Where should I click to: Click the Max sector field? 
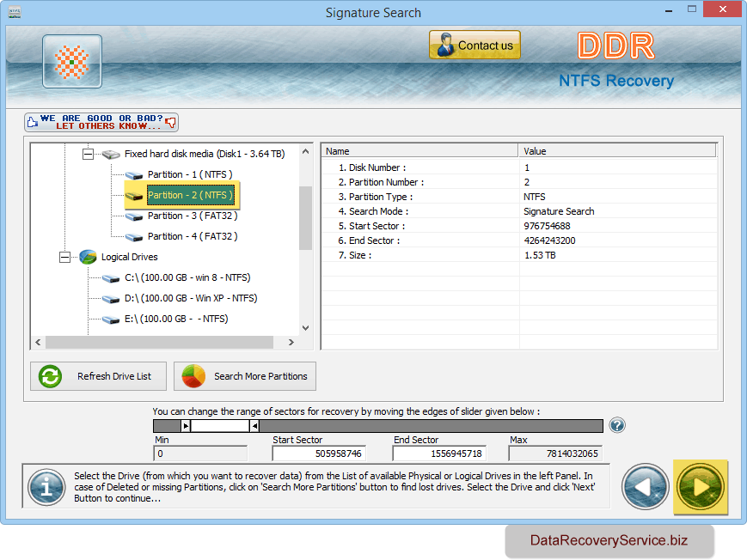point(555,453)
